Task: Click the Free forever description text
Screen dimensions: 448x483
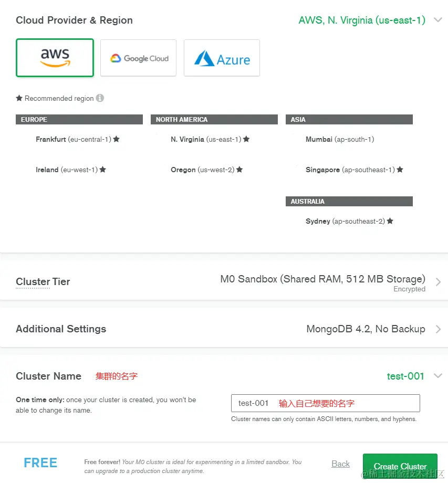Action: (193, 466)
